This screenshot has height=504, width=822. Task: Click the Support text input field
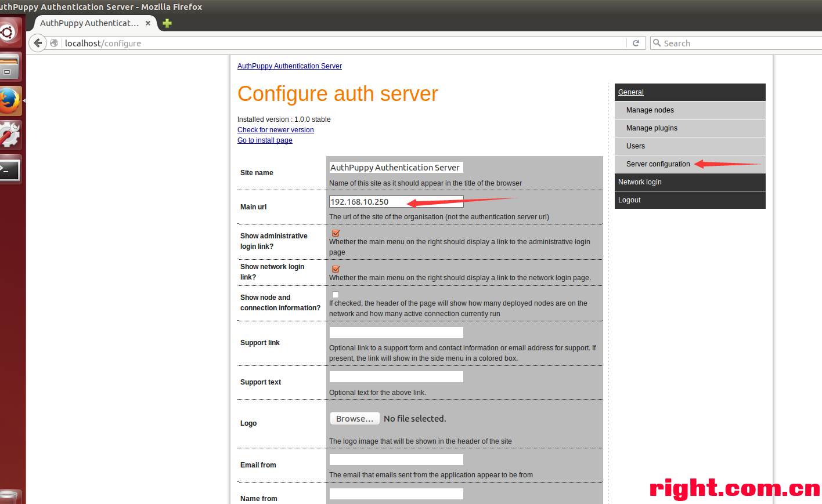(x=396, y=377)
